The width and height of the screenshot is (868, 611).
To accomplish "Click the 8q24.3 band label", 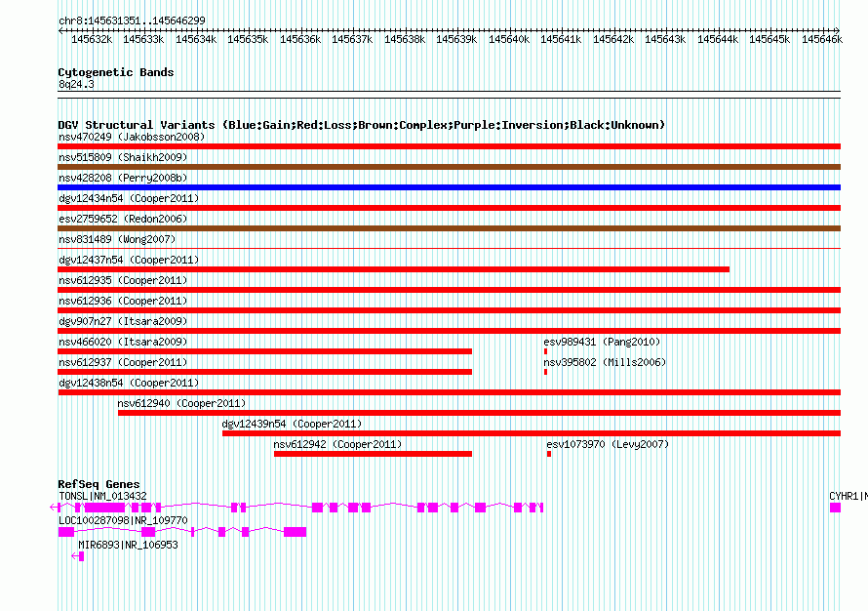I will coord(76,84).
